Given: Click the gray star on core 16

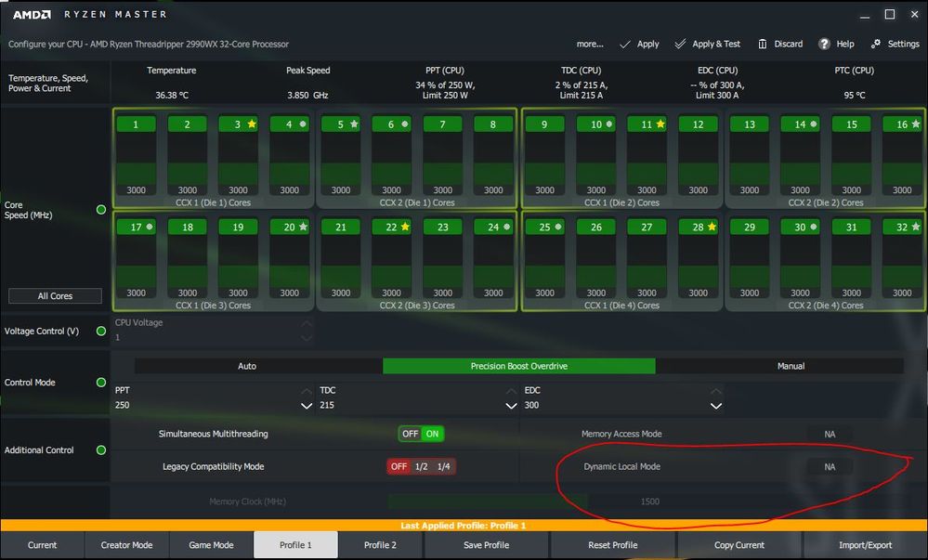Looking at the screenshot, I should [x=916, y=124].
